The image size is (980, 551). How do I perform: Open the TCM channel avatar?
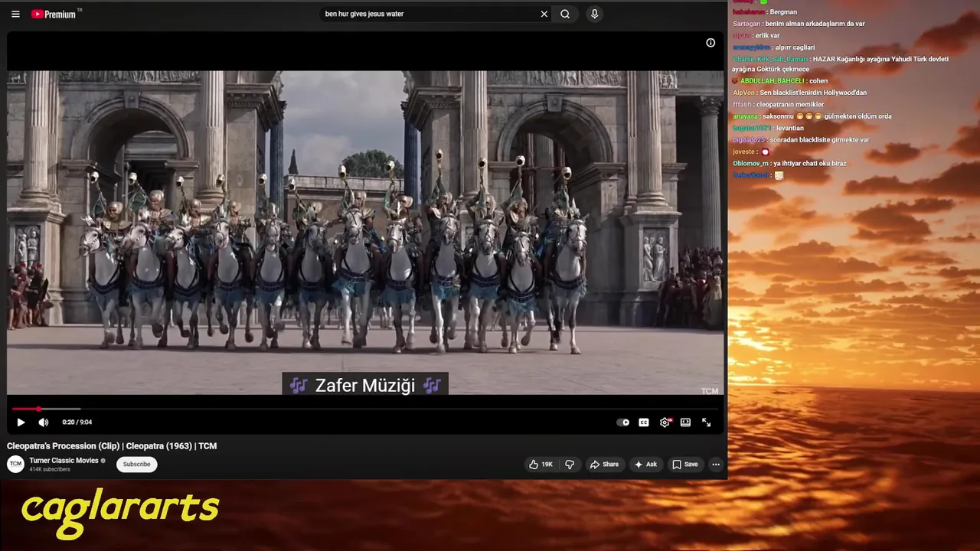[x=15, y=464]
